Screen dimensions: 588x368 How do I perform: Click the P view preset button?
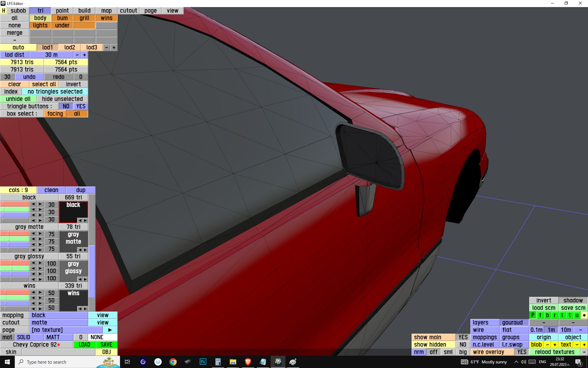533,315
